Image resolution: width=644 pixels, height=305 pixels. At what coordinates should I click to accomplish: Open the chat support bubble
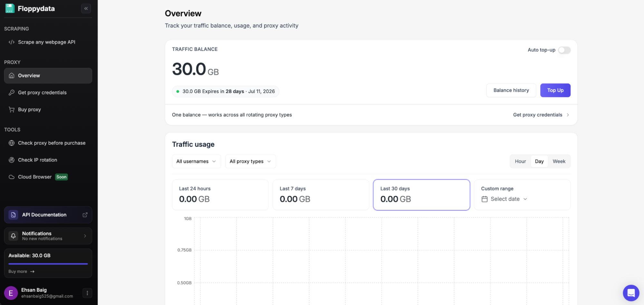click(631, 293)
